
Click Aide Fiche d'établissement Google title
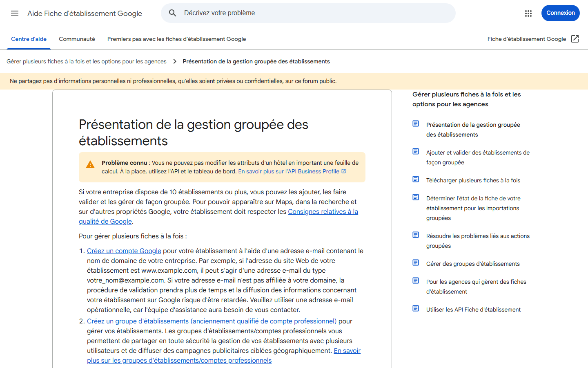(x=85, y=13)
